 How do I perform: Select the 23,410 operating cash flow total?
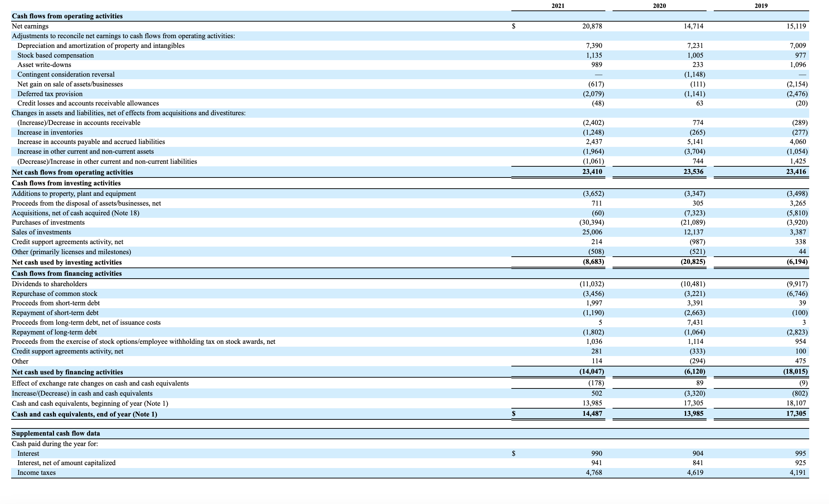[592, 172]
